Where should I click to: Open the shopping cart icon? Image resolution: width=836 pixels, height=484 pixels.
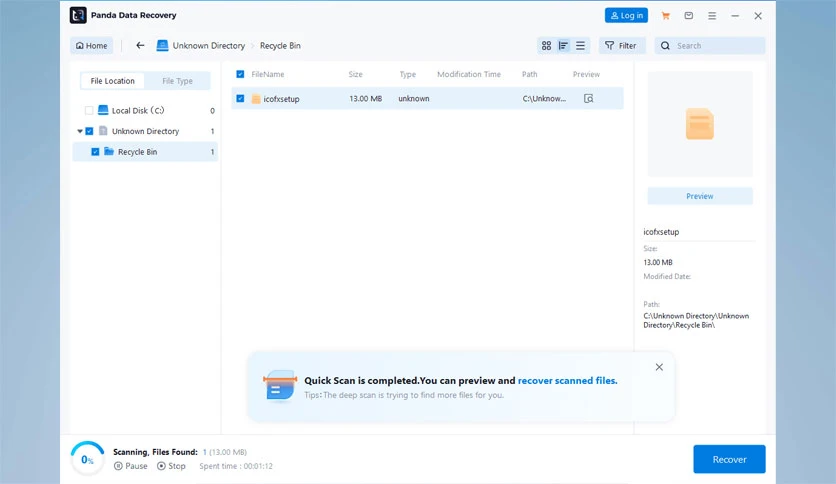click(x=665, y=15)
